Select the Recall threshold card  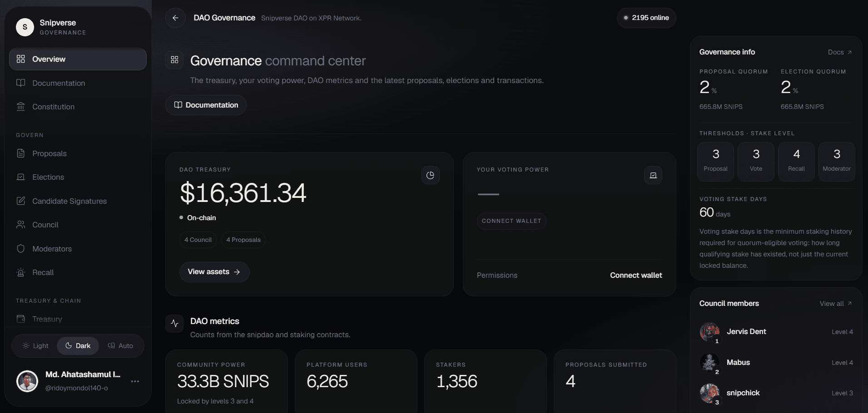click(797, 162)
